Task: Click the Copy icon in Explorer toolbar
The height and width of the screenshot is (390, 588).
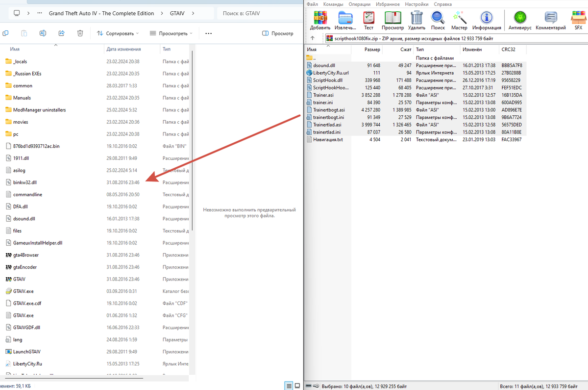Action: (5, 33)
